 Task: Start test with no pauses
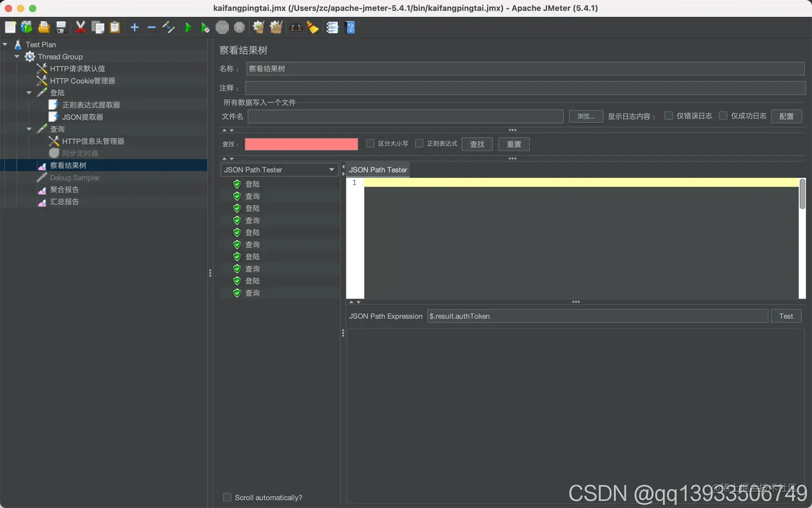click(205, 27)
